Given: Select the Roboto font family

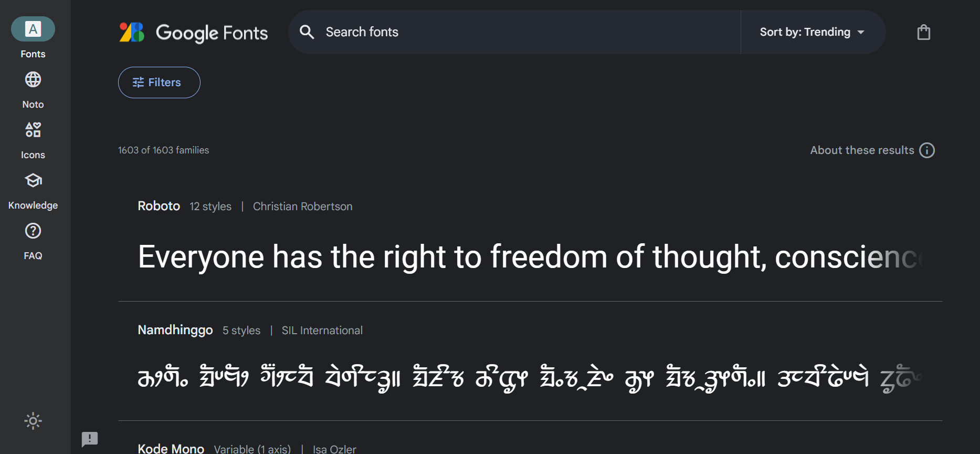Looking at the screenshot, I should (x=159, y=206).
